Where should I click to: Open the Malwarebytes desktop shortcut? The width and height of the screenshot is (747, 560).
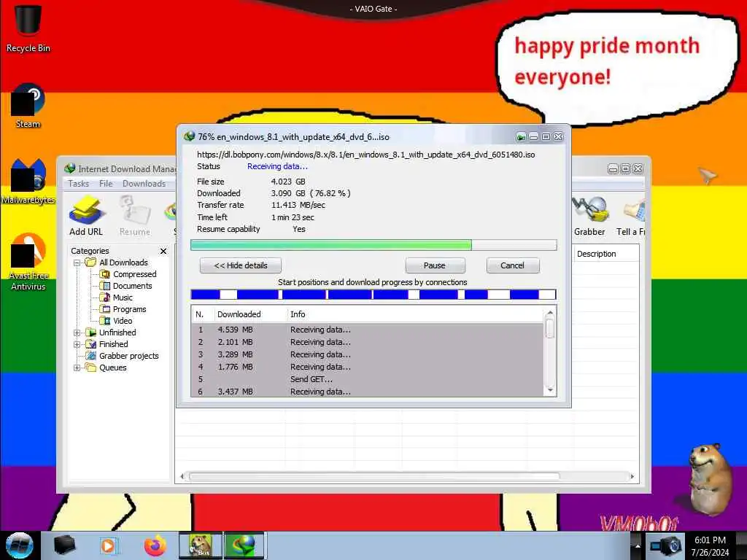(28, 182)
